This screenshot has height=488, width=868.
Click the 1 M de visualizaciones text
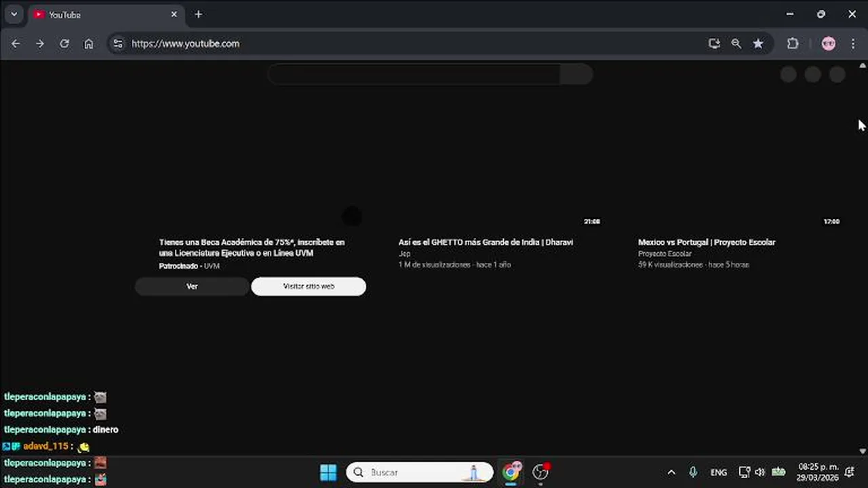pos(434,265)
